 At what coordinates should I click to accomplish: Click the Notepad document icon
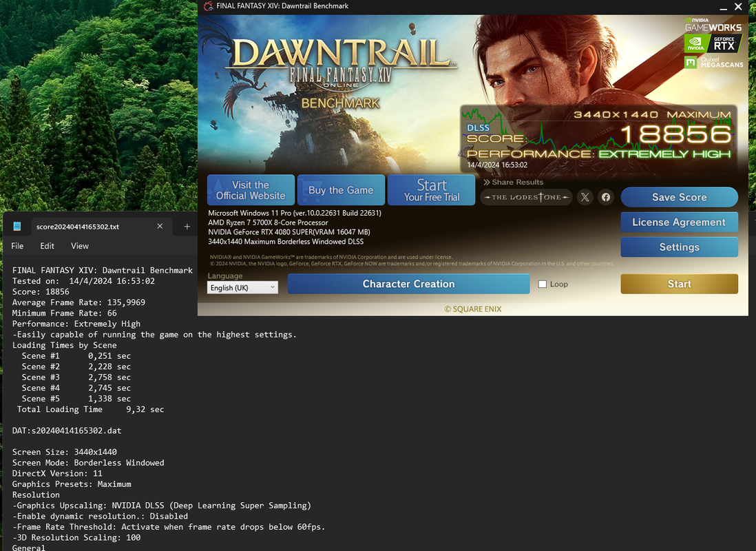pyautogui.click(x=17, y=227)
